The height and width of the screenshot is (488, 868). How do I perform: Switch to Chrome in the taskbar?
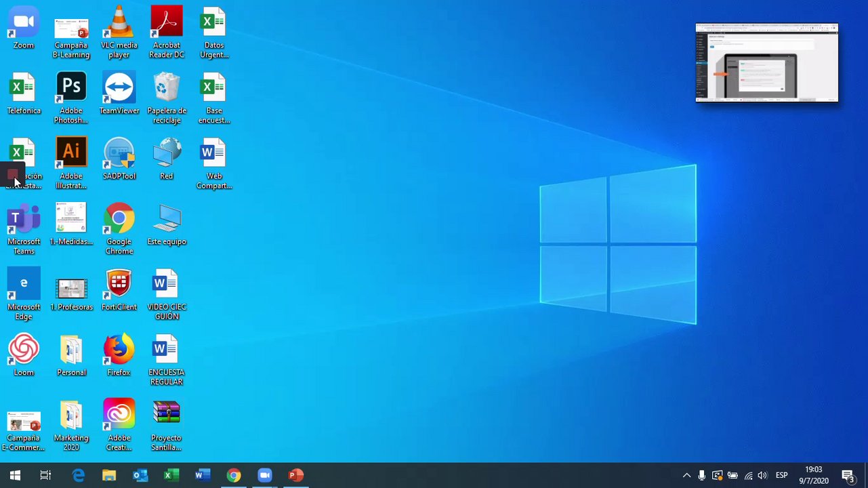(234, 475)
